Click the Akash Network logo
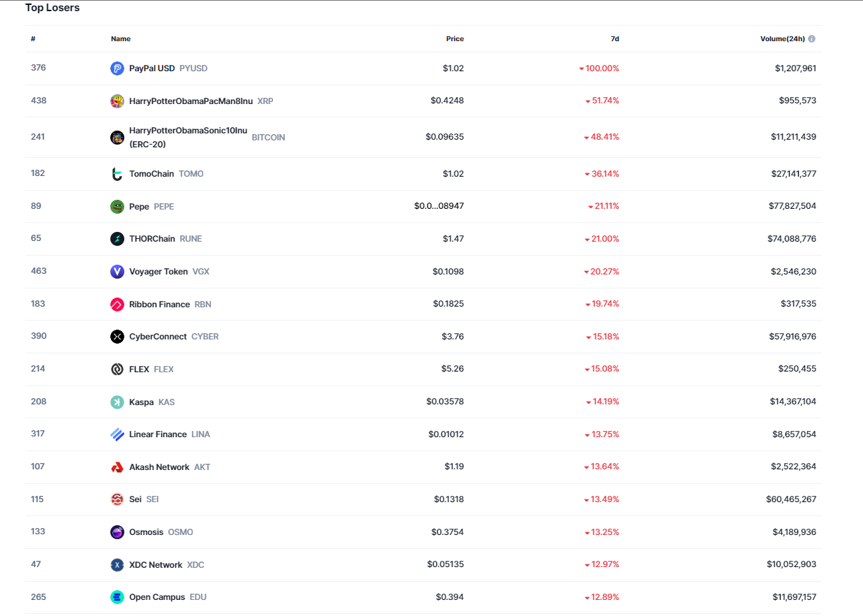863x616 pixels. [117, 467]
